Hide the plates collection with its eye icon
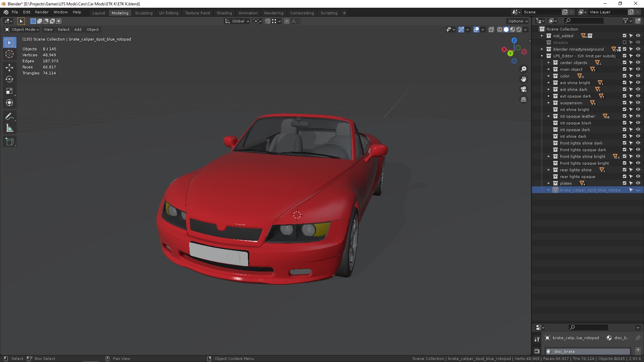 [638, 183]
